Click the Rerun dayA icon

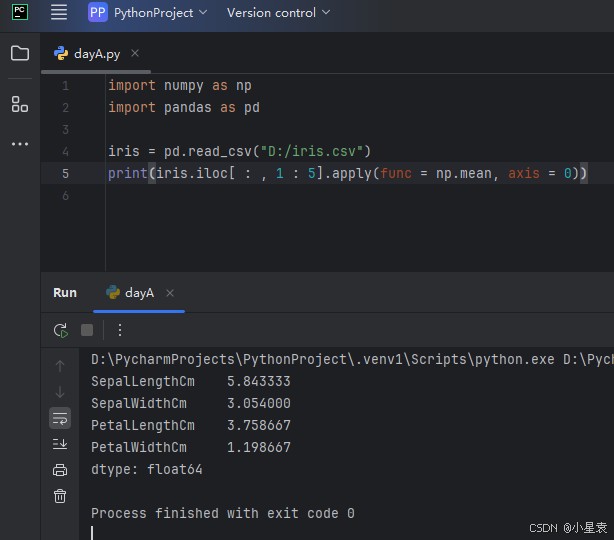(60, 330)
